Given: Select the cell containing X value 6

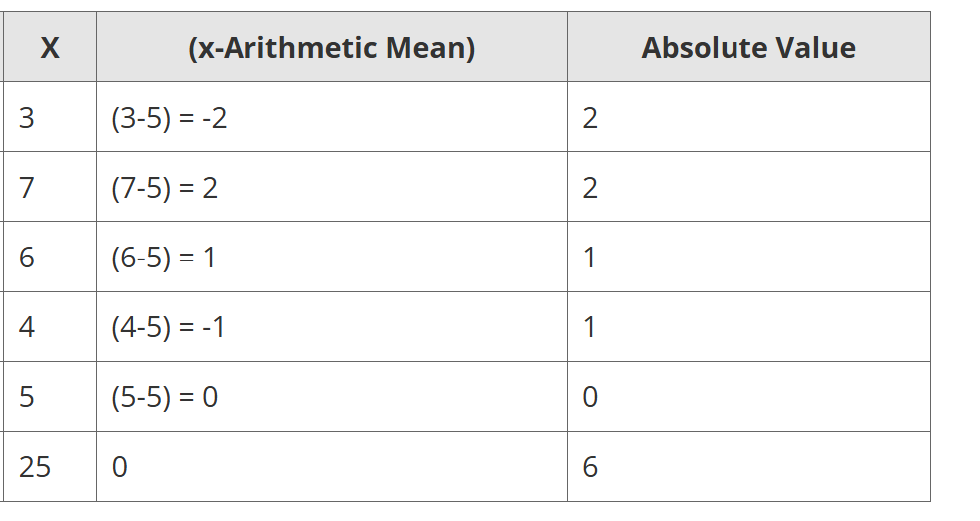Looking at the screenshot, I should (x=27, y=258).
